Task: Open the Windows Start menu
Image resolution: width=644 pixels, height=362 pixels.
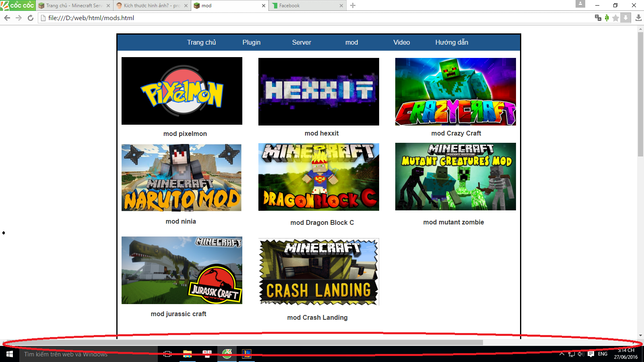Action: coord(10,354)
